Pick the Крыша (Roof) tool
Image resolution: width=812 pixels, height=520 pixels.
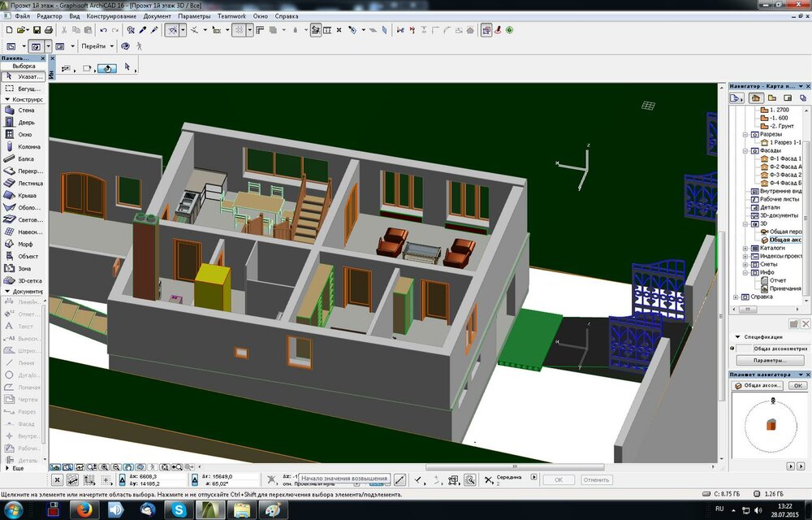(x=24, y=195)
